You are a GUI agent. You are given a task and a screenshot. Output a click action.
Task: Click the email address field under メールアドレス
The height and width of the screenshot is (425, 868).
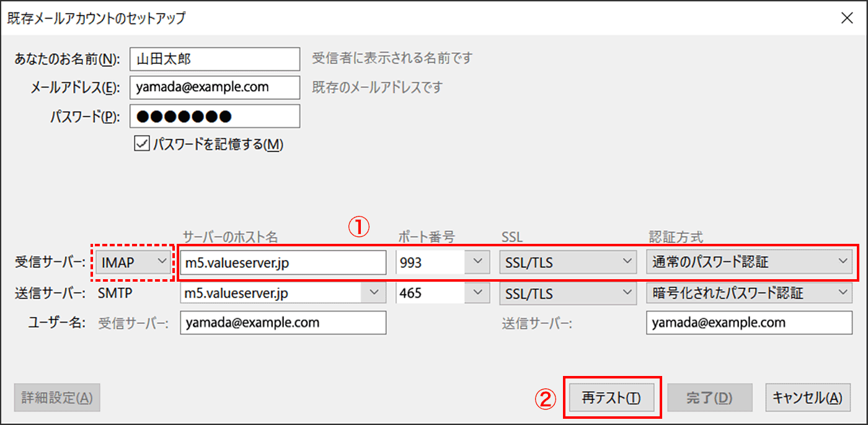point(215,87)
